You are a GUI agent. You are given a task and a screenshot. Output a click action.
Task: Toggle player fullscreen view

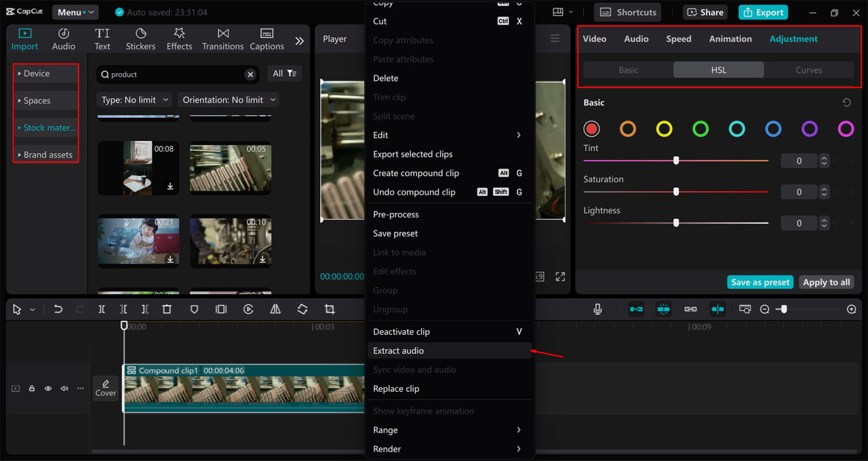tap(560, 277)
